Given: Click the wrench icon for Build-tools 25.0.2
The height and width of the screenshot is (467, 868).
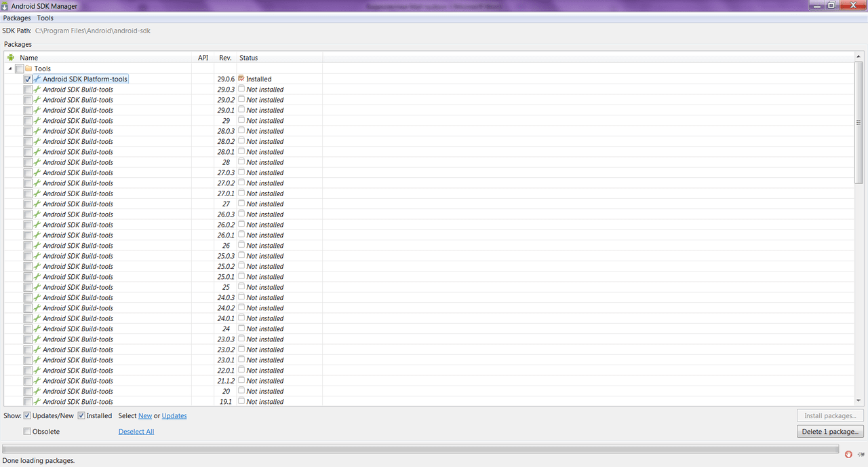Looking at the screenshot, I should point(37,267).
